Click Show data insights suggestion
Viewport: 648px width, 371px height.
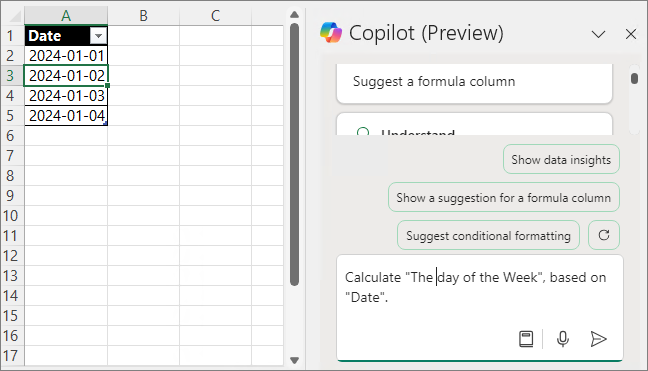[561, 159]
